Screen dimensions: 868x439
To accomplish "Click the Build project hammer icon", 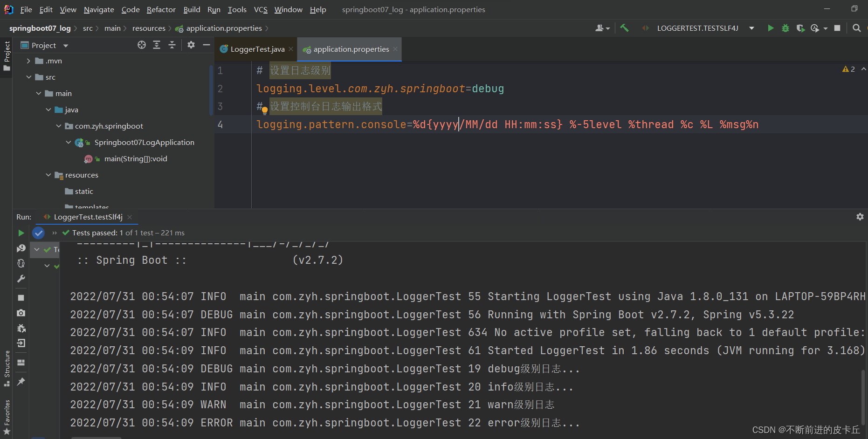I will pos(624,28).
